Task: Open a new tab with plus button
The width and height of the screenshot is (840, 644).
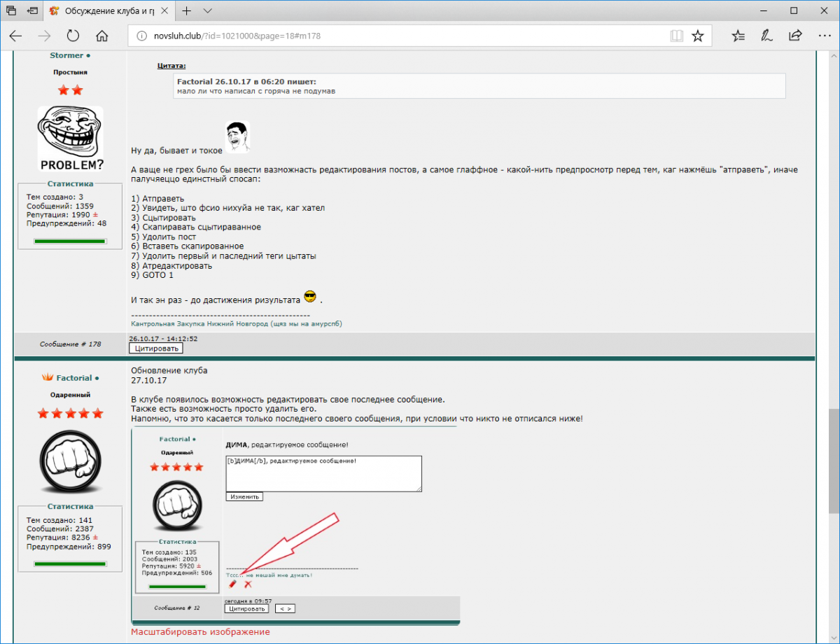Action: click(x=187, y=11)
